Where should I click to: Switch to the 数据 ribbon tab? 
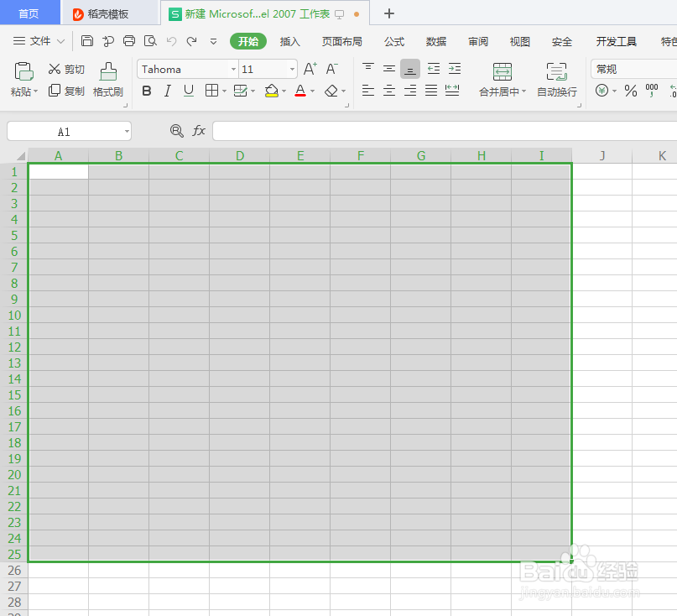pos(436,41)
